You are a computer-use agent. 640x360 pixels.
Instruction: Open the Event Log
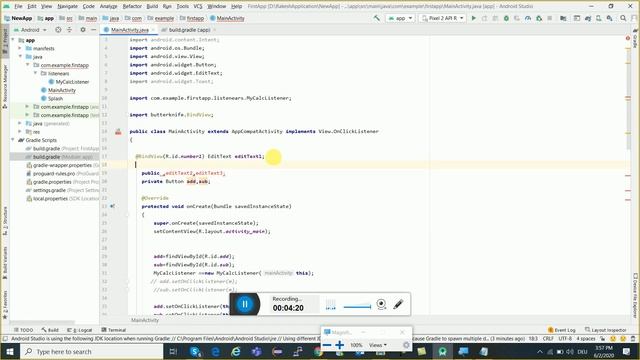pos(562,330)
